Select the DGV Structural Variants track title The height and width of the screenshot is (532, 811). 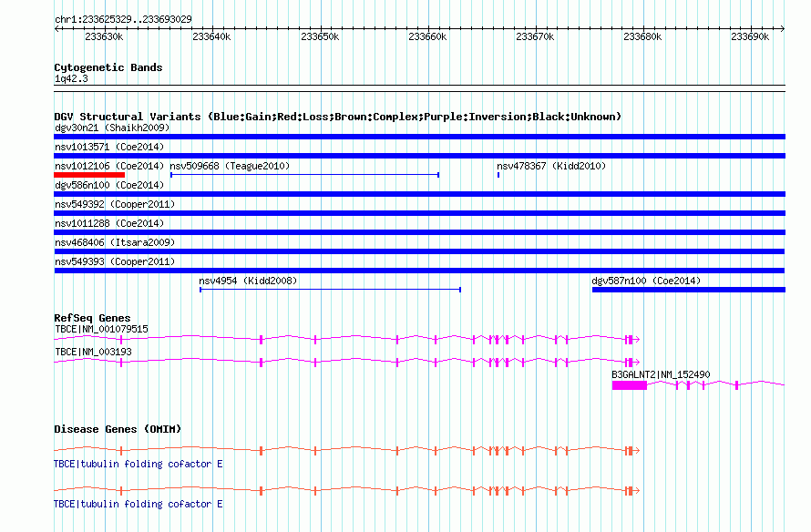[x=338, y=117]
